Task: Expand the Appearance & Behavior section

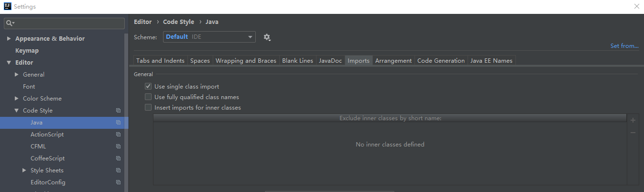Action: [9, 39]
